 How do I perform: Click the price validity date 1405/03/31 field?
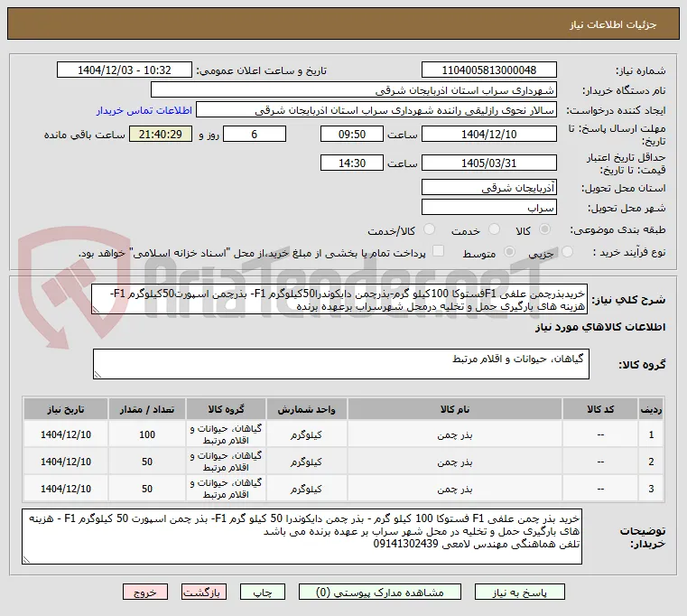coord(489,163)
